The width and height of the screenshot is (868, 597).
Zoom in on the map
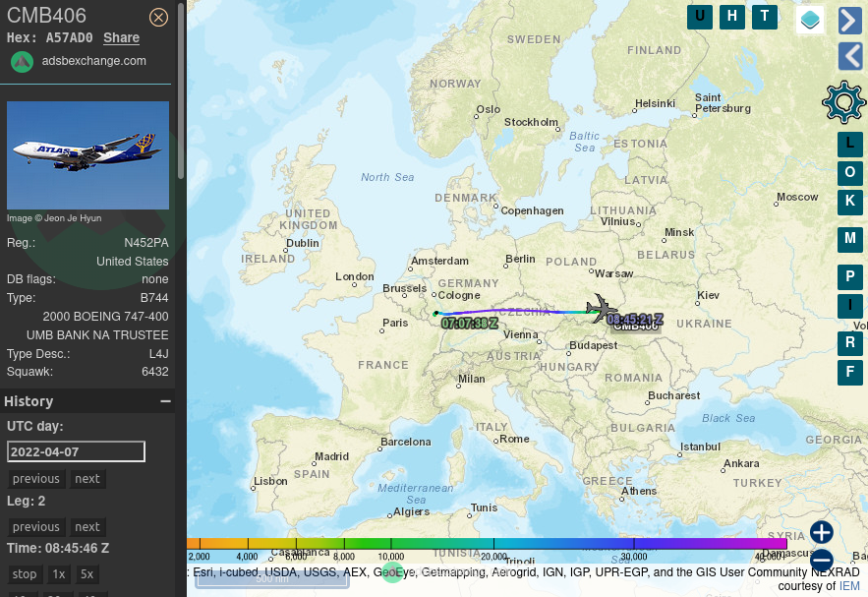(x=822, y=532)
